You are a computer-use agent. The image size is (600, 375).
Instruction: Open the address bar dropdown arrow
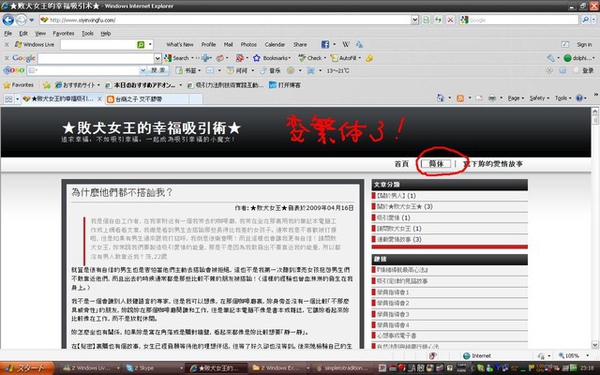(414, 20)
